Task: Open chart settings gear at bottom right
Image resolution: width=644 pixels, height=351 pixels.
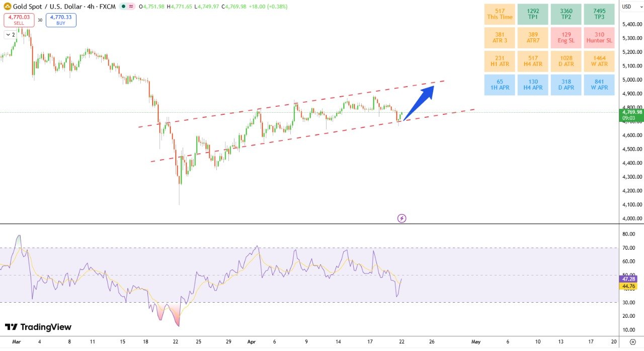Action: point(632,341)
